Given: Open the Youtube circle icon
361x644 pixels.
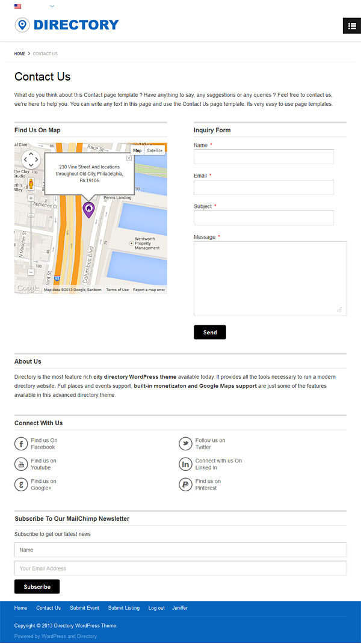Looking at the screenshot, I should click(21, 464).
